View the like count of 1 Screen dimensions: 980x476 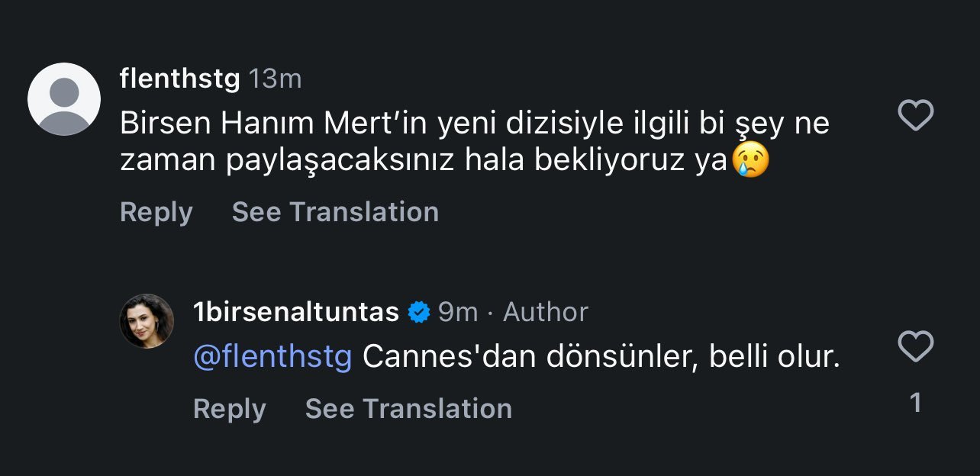pyautogui.click(x=916, y=403)
